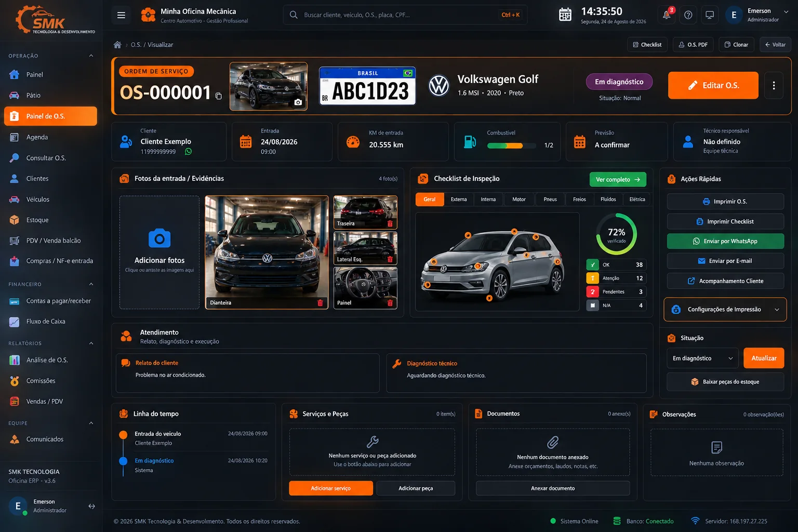
Task: Click the wrench icon in Serviços e Peças
Action: coord(373,442)
